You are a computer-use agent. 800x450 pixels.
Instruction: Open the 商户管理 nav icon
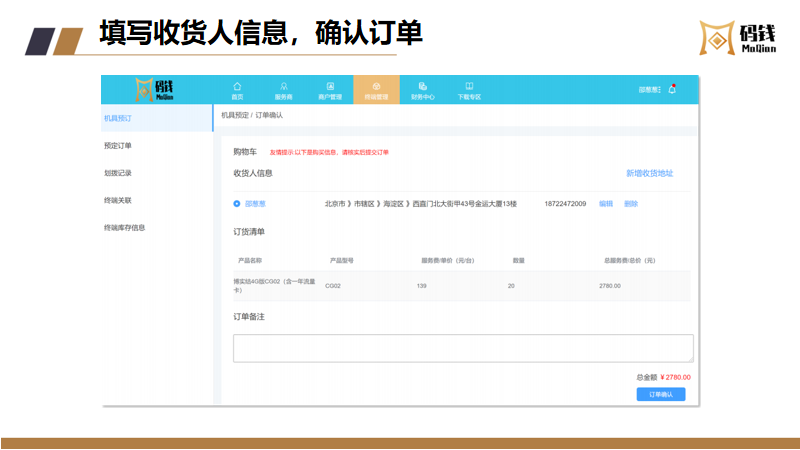pos(330,86)
